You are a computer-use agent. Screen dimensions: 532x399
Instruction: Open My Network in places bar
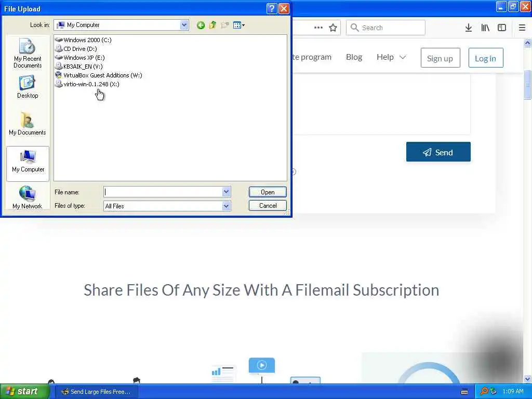coord(28,197)
